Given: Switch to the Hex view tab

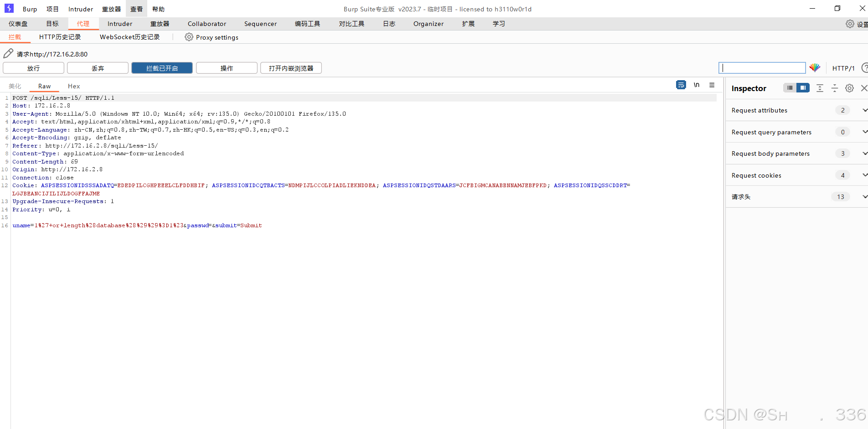Looking at the screenshot, I should click(74, 86).
